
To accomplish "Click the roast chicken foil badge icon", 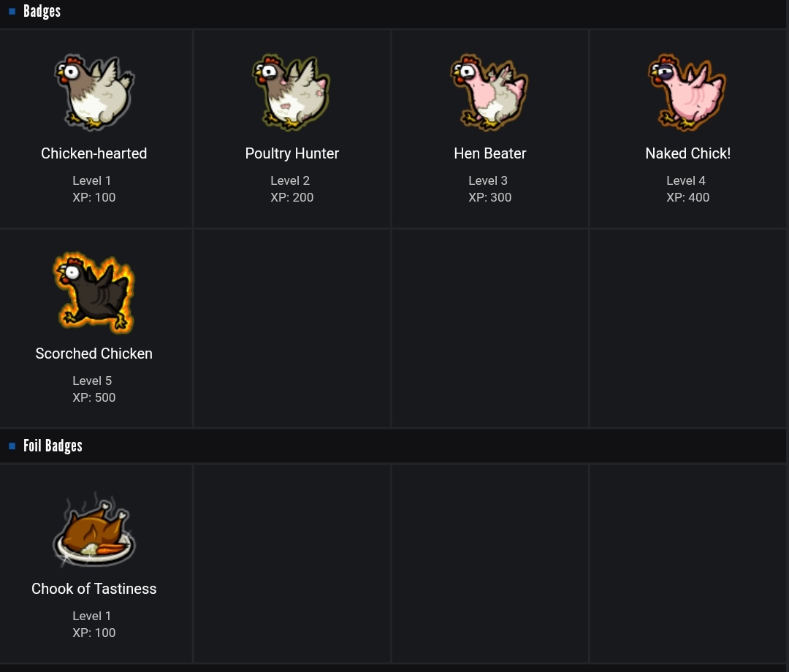I will (x=94, y=531).
